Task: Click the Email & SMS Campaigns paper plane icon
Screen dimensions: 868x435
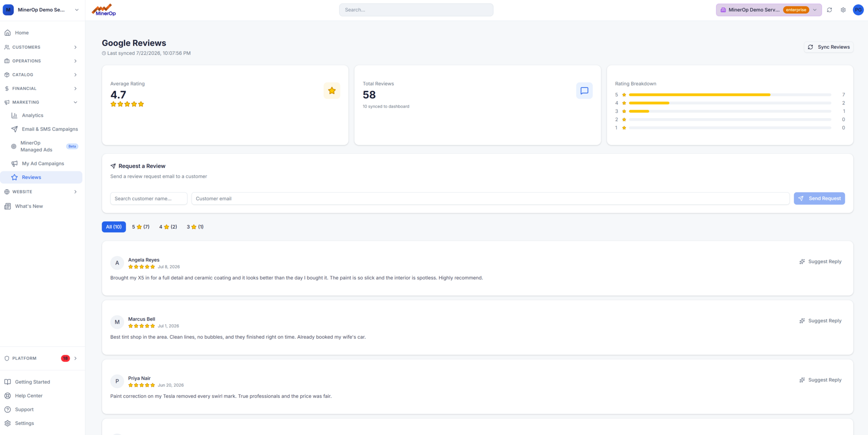Action: point(14,129)
